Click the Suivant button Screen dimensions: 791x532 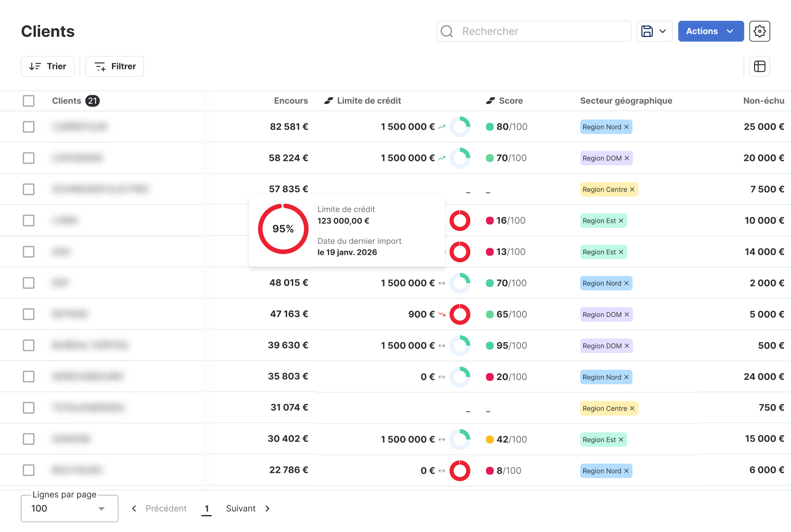(241, 508)
